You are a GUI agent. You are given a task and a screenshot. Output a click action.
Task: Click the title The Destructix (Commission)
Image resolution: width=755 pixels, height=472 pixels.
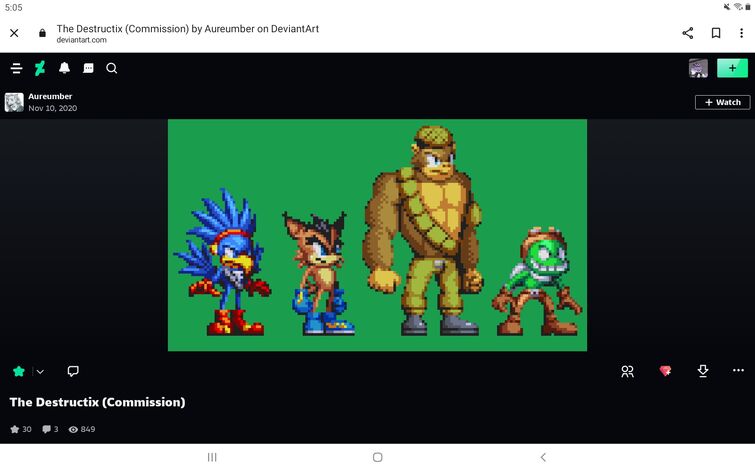coord(97,402)
